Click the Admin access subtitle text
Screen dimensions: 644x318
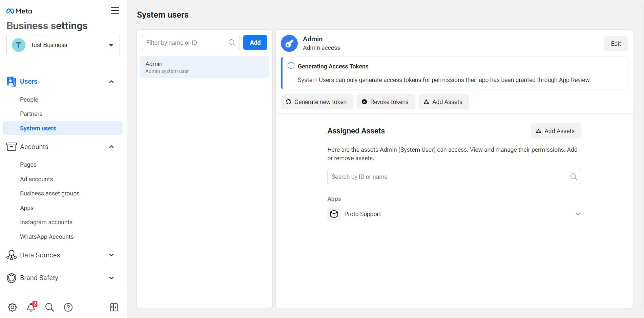pos(321,48)
